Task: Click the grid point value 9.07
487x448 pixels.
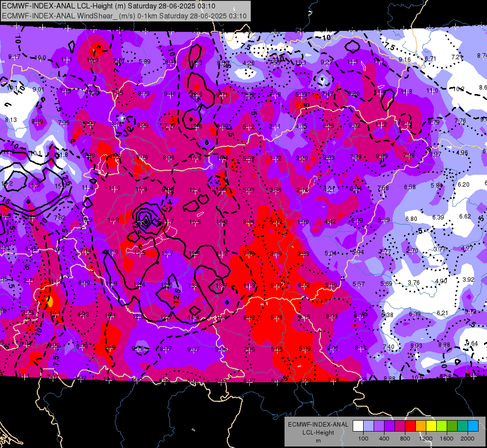Action: (193, 349)
